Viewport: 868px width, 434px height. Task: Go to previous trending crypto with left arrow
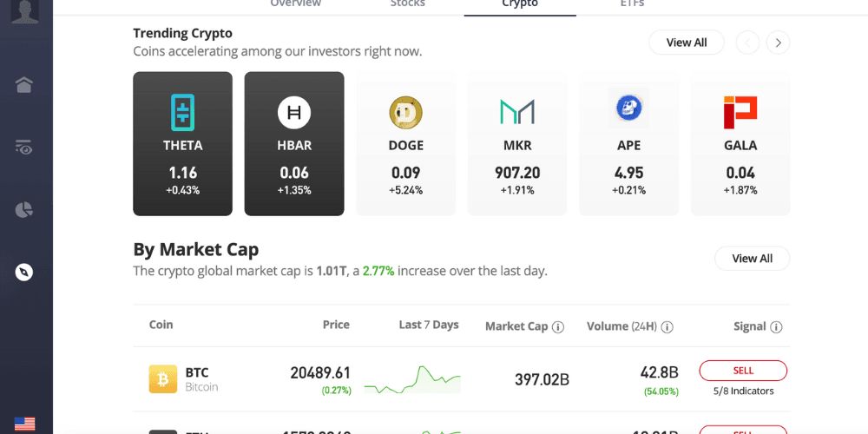[747, 43]
